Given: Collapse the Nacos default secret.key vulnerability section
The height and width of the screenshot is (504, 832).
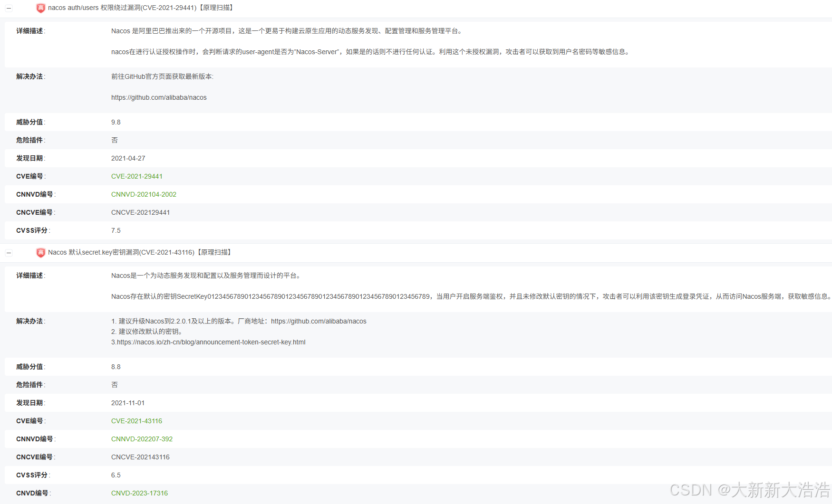Looking at the screenshot, I should 9,253.
